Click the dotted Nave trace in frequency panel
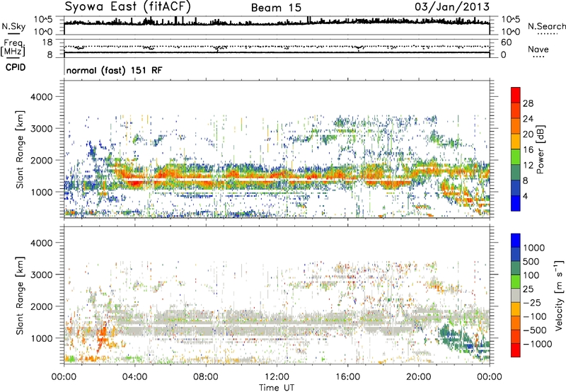 [x=277, y=47]
